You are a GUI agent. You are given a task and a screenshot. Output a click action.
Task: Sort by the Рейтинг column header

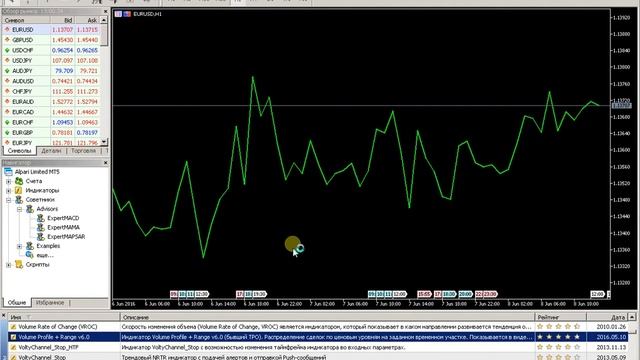click(x=560, y=317)
